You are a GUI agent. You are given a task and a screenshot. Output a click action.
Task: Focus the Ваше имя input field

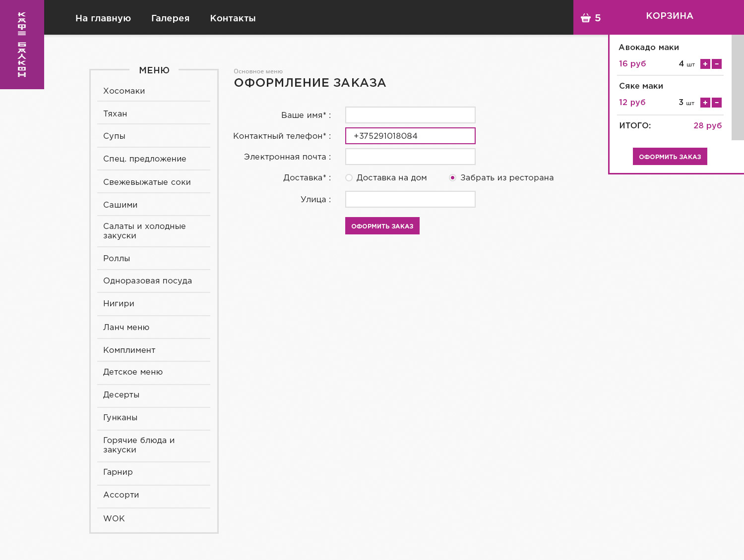coord(410,115)
